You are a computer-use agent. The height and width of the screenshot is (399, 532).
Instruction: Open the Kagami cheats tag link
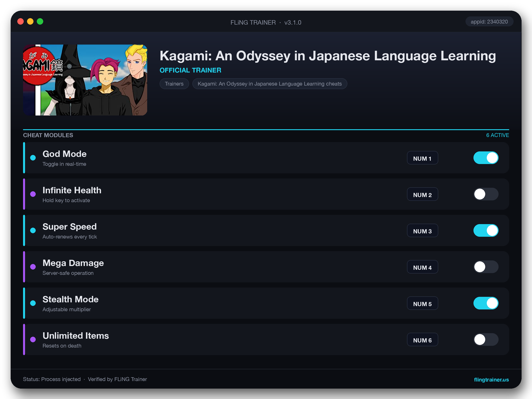[270, 84]
